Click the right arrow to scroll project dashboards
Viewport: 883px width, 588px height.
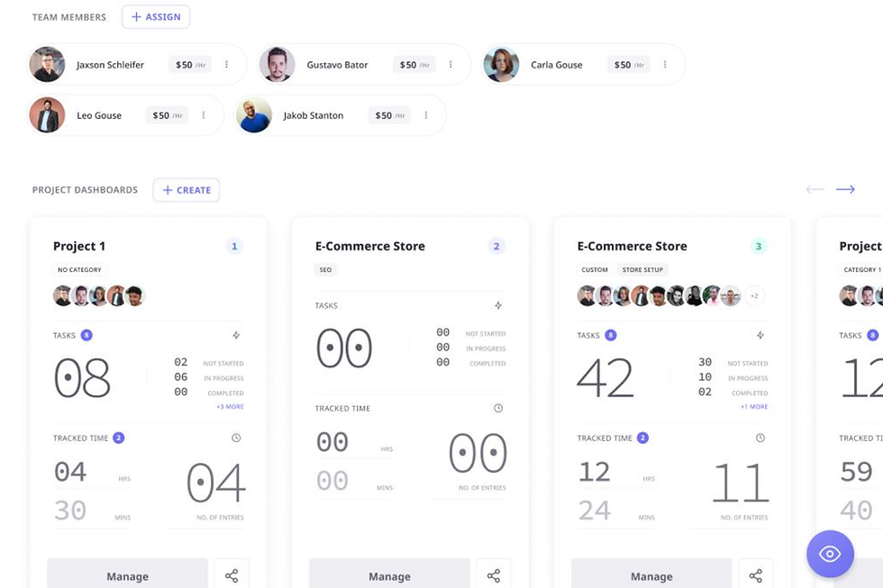click(845, 189)
